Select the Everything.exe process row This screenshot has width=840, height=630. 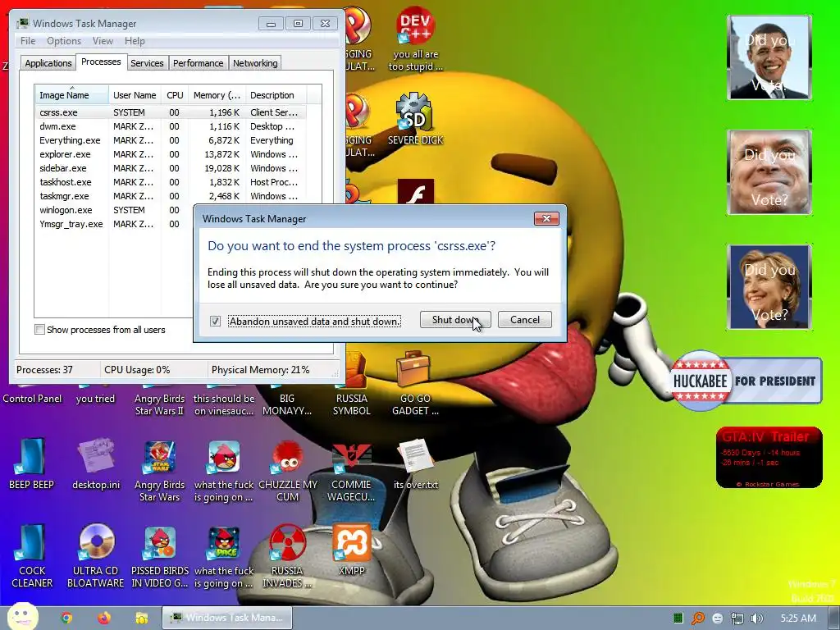coord(171,140)
